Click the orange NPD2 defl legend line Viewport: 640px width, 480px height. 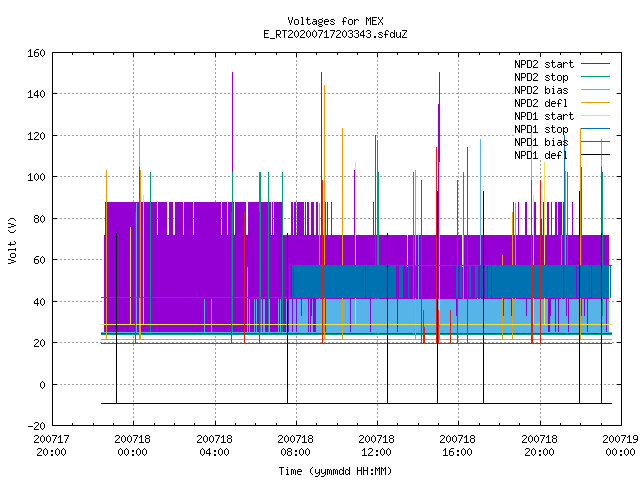(595, 103)
